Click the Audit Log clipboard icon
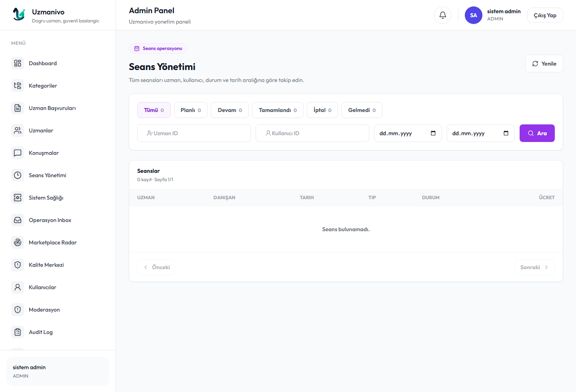576x392 pixels. (x=18, y=332)
